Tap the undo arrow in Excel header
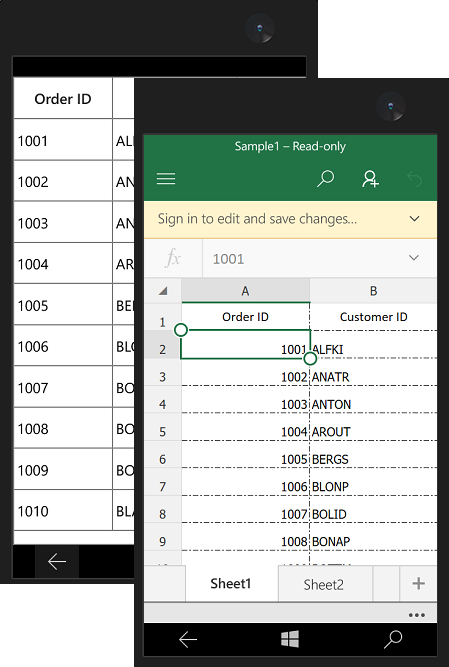 (414, 179)
